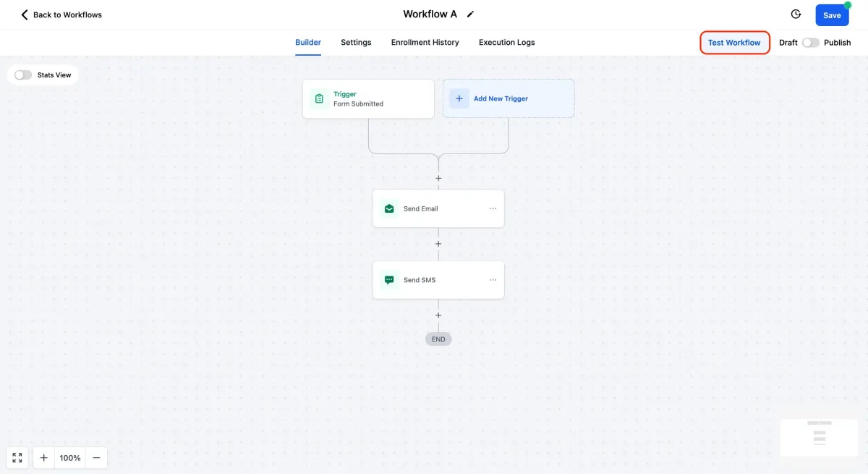Edit workflow name with pencil icon
The height and width of the screenshot is (474, 868).
coord(471,14)
